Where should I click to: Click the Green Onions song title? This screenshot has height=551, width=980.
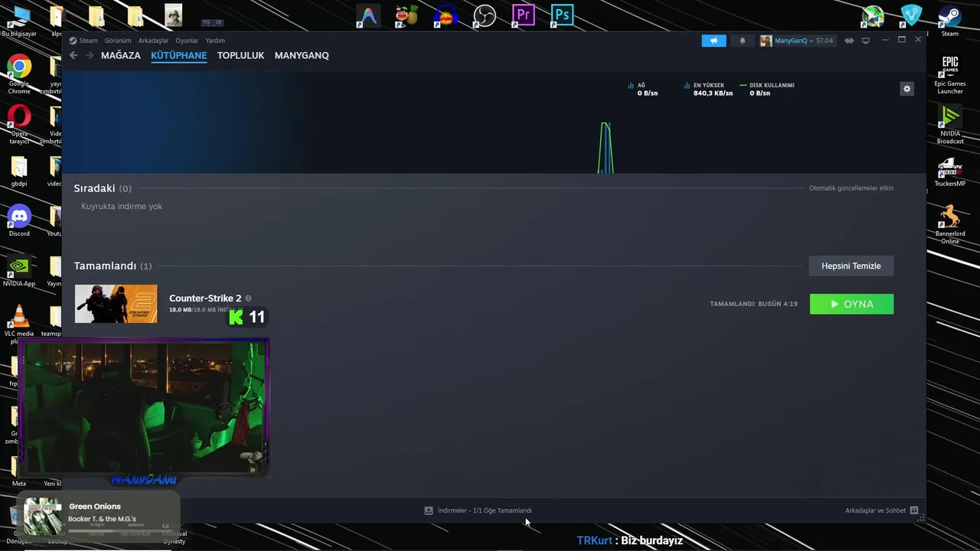click(95, 507)
